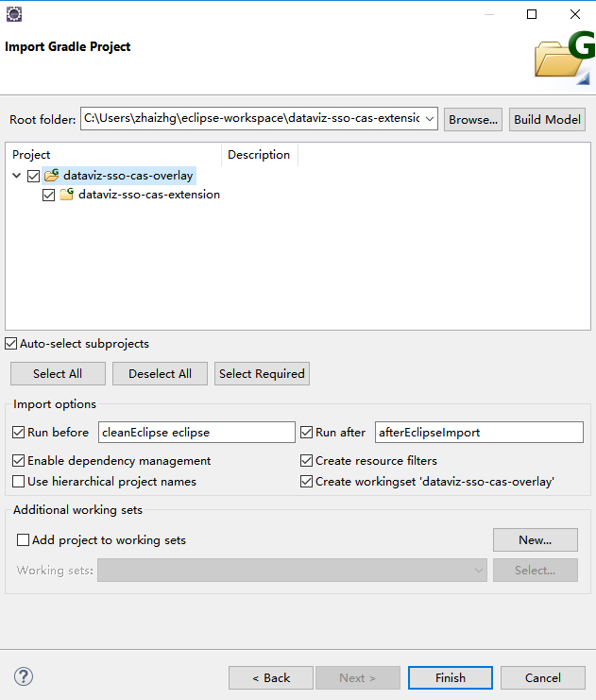
Task: Uncheck the dataviz-sso-cas-overlay project checkbox
Action: (33, 176)
